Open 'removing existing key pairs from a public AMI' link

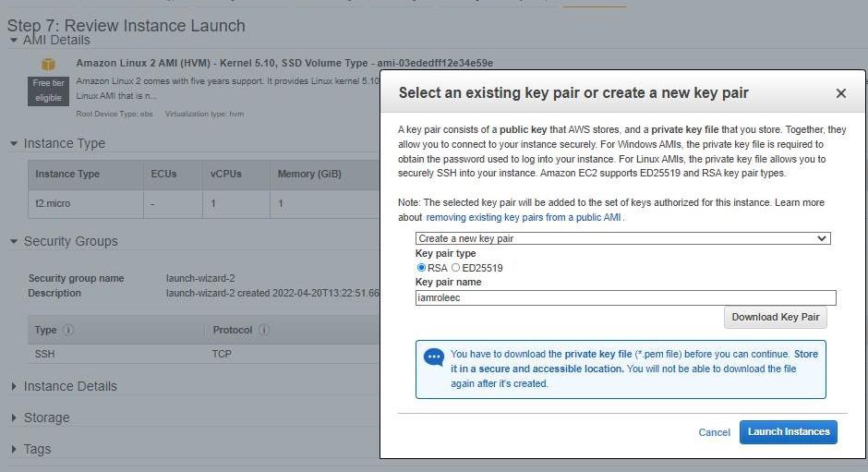(524, 217)
